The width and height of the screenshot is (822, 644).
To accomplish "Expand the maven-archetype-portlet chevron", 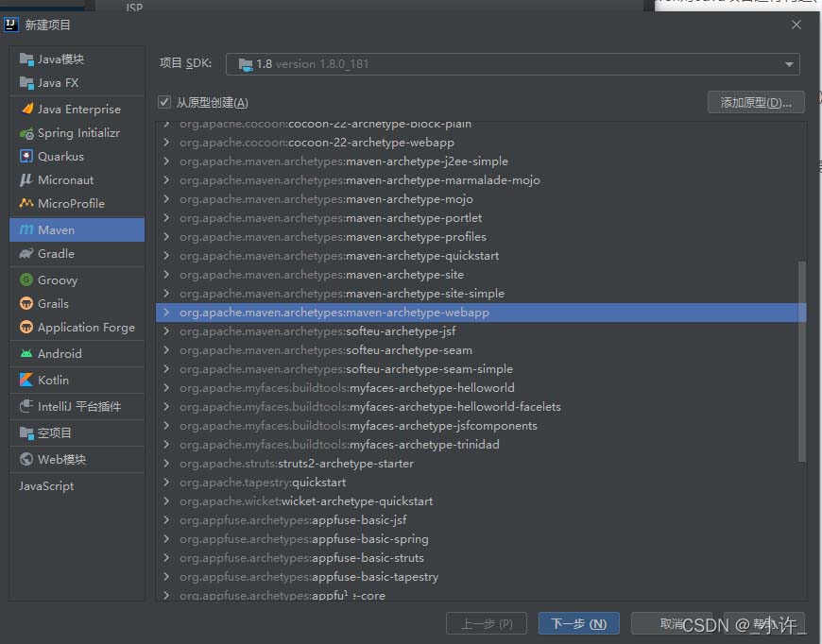I will click(166, 217).
